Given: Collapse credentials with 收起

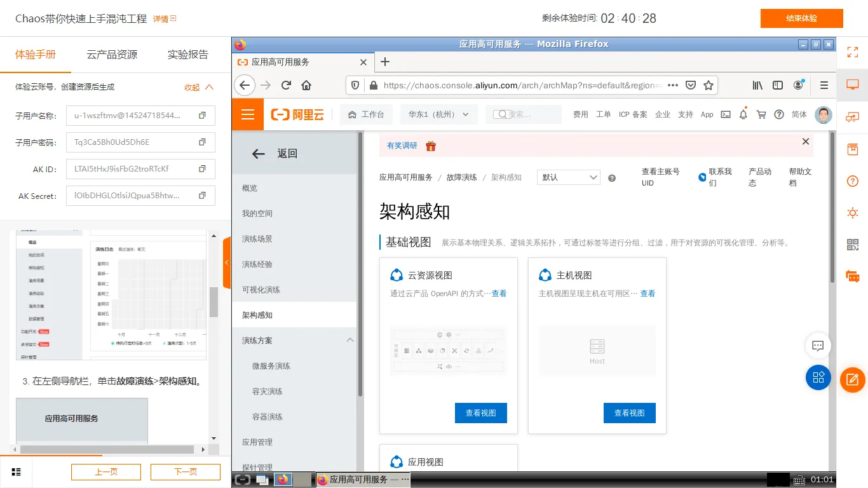Looking at the screenshot, I should (199, 87).
